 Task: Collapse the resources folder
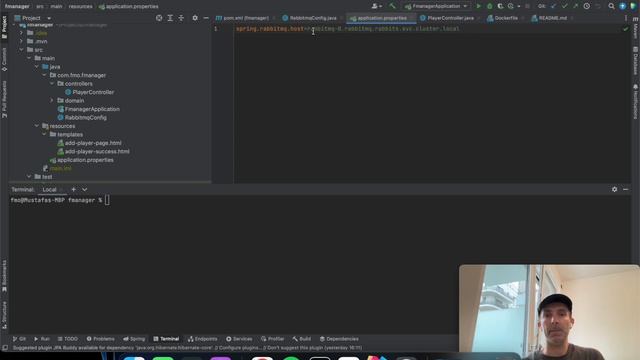37,126
